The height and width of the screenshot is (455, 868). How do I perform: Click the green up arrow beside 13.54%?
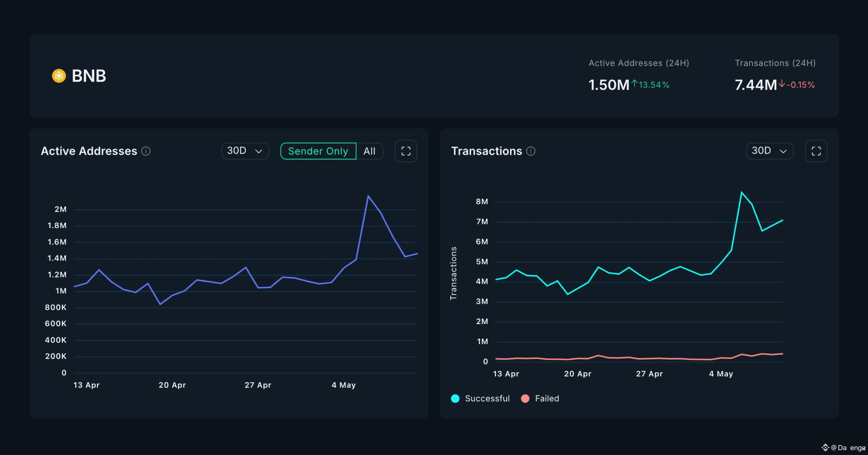click(x=635, y=83)
